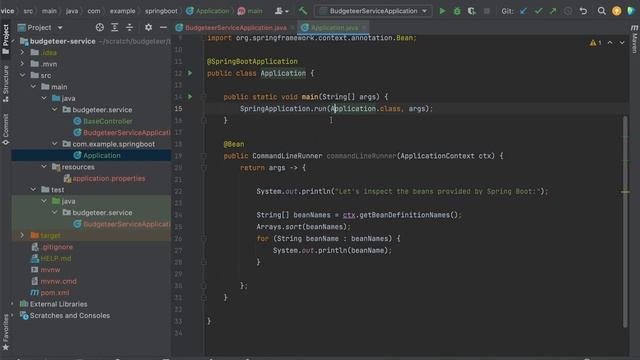Screen dimensions: 640x360
Task: Click the warning indicator in editor corner
Action: click(x=596, y=42)
